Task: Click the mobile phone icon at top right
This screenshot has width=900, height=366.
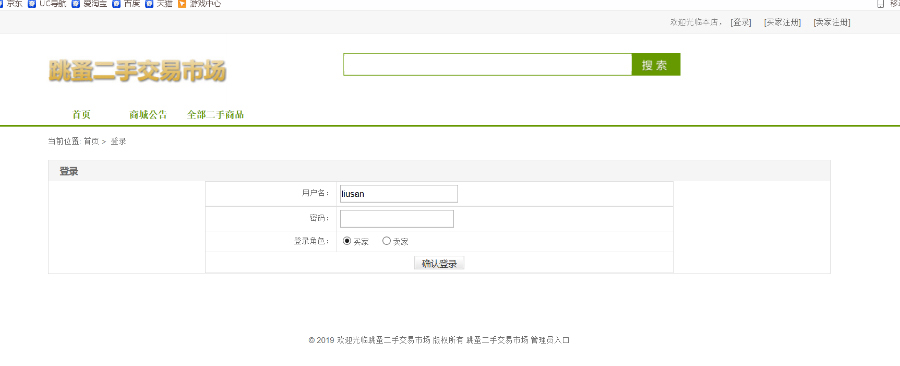Action: (880, 3)
